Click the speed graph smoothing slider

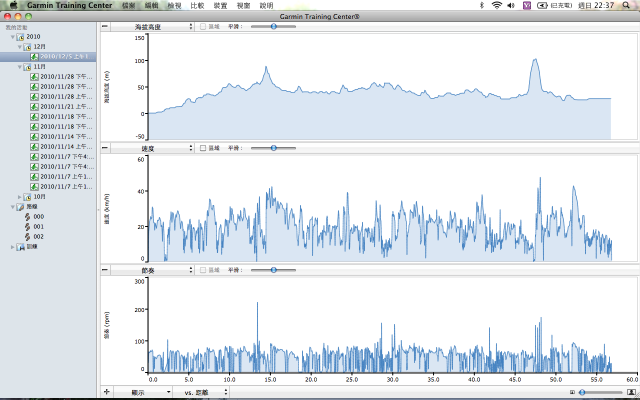click(x=273, y=148)
